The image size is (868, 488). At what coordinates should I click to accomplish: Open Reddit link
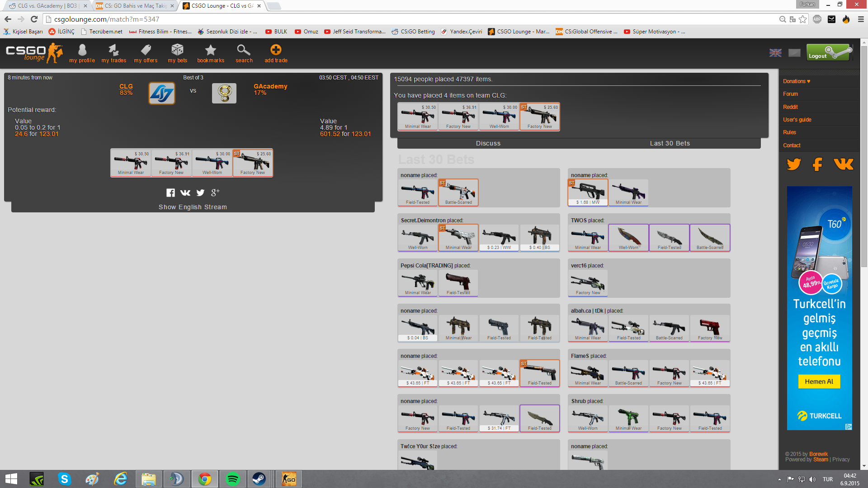(x=790, y=107)
